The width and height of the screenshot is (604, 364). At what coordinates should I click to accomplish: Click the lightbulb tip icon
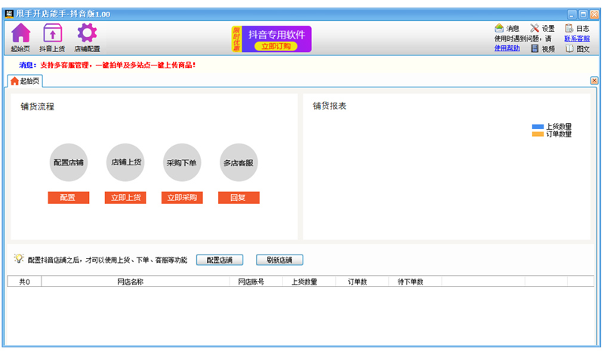coord(18,258)
